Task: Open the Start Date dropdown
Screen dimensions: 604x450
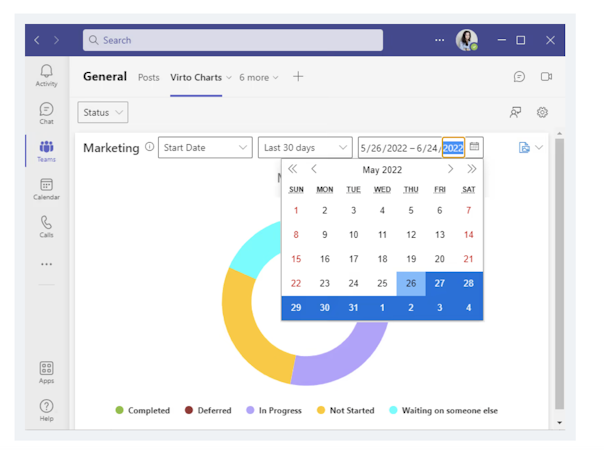Action: [205, 148]
